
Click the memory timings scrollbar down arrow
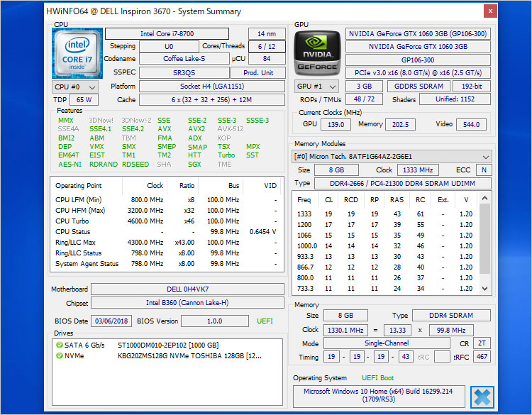click(485, 289)
